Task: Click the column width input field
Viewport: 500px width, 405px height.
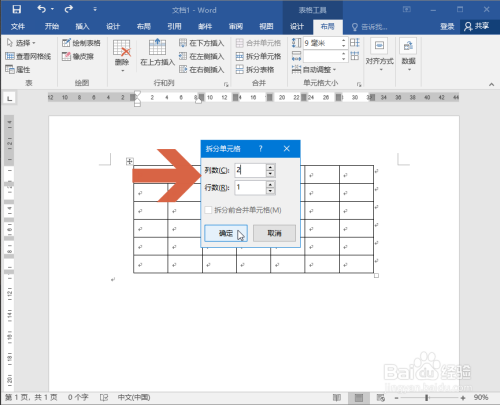Action: tap(322, 56)
